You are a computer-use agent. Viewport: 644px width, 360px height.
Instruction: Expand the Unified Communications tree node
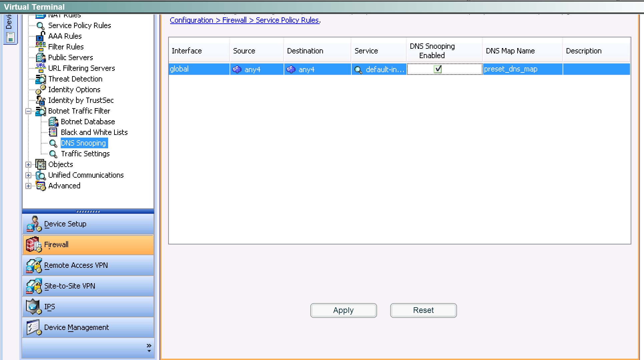28,175
